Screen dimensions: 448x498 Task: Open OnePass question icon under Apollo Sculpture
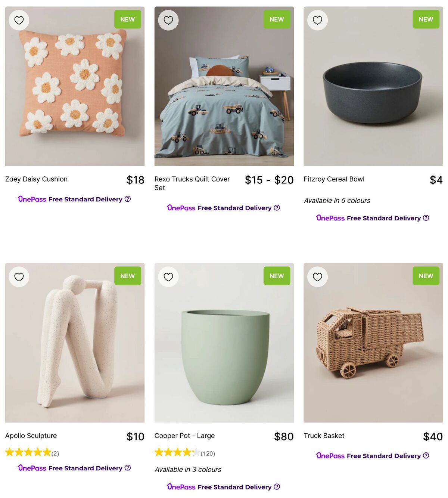128,468
